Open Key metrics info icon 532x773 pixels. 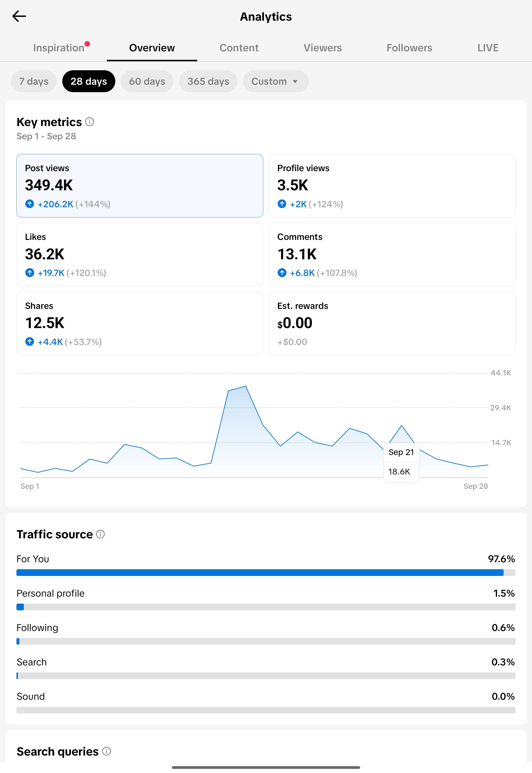pos(89,122)
